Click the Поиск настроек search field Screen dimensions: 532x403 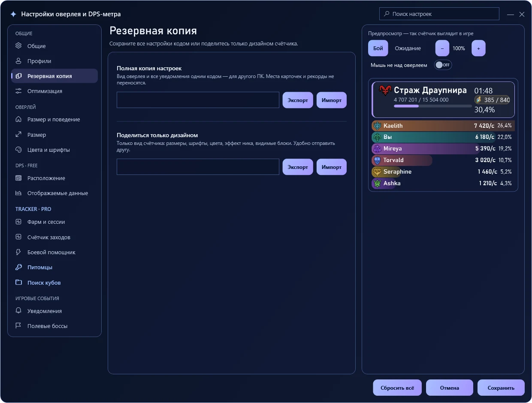pos(439,14)
